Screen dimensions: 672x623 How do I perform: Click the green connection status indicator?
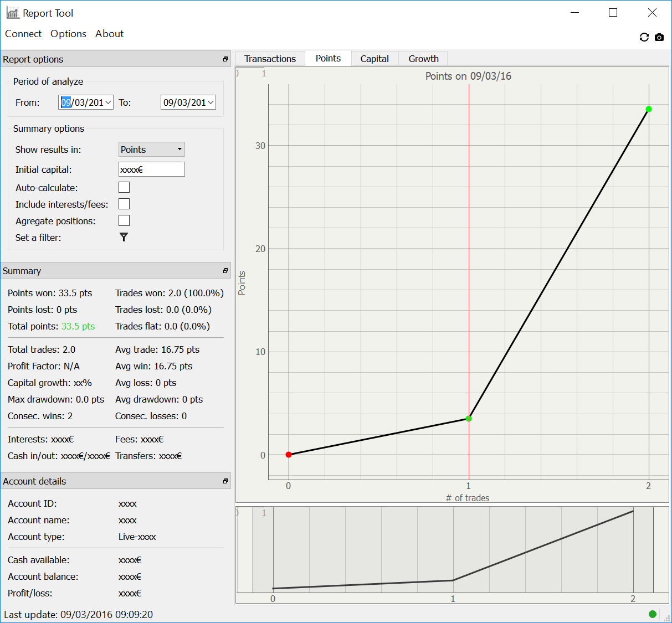pos(652,614)
